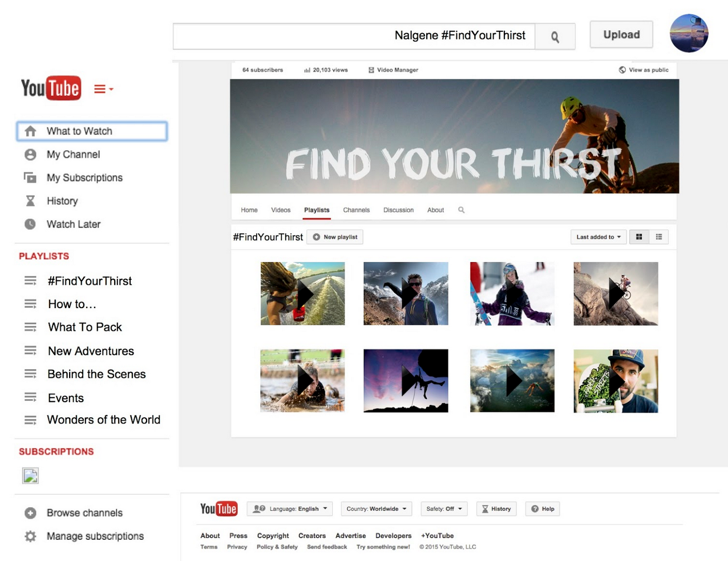Select the Playlists channel tab
This screenshot has height=561, width=728.
pos(317,210)
